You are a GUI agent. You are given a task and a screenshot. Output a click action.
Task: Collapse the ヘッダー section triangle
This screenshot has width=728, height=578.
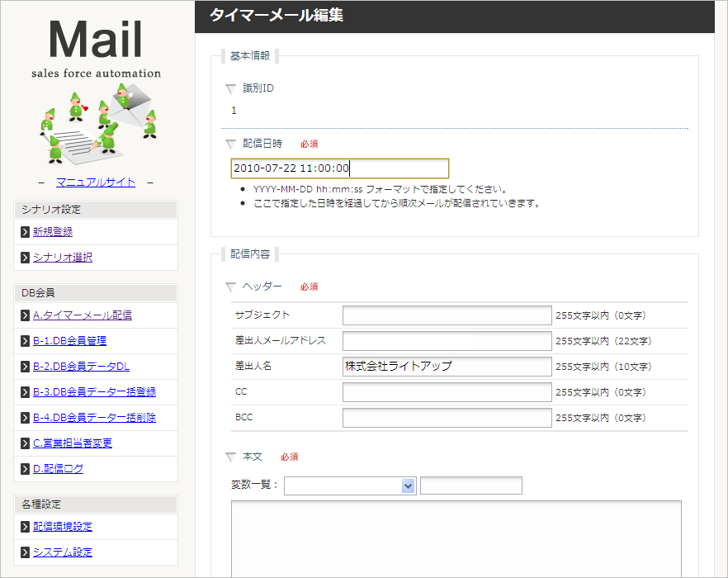click(230, 287)
